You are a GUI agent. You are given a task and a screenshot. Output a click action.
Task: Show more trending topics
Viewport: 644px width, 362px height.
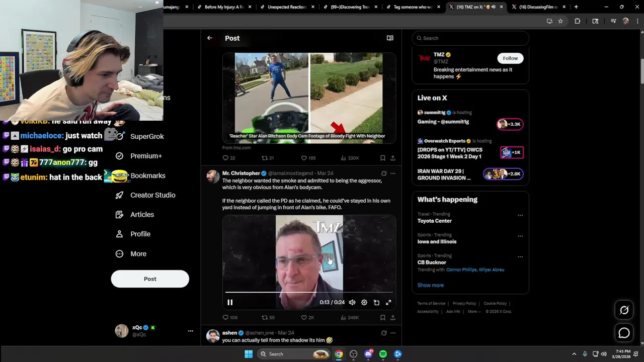click(x=430, y=285)
